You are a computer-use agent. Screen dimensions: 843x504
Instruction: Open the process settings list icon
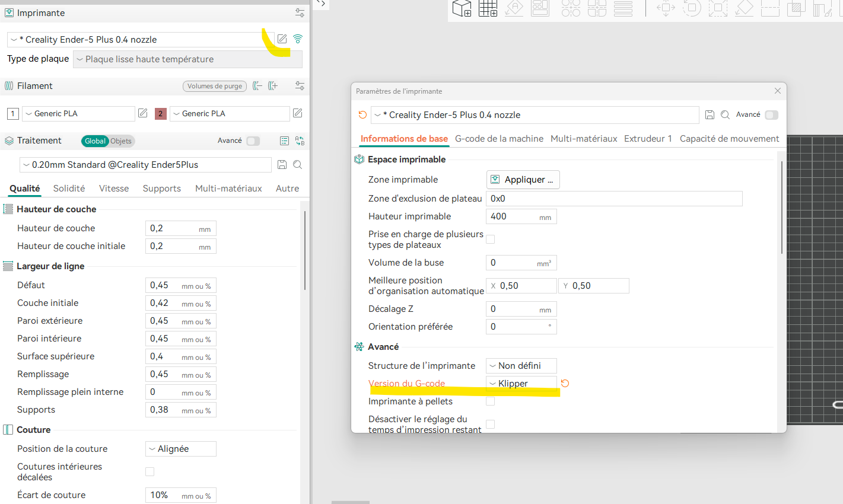284,141
